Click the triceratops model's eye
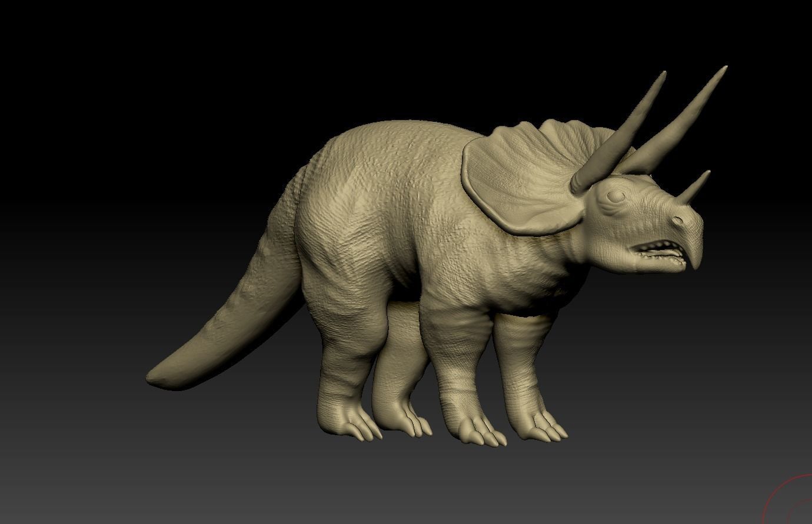Viewport: 812px width, 524px height. (x=615, y=196)
